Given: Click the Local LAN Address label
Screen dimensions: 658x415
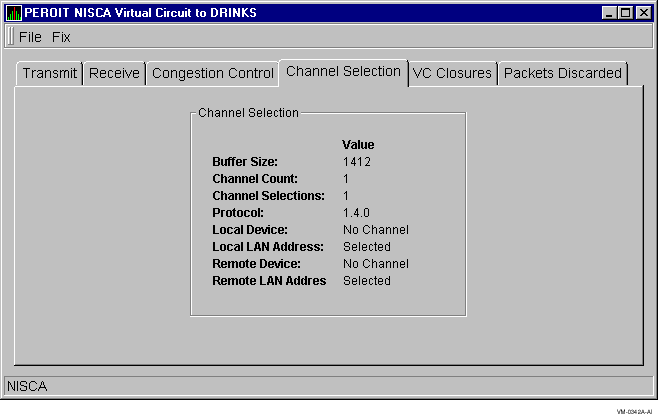Looking at the screenshot, I should 268,247.
